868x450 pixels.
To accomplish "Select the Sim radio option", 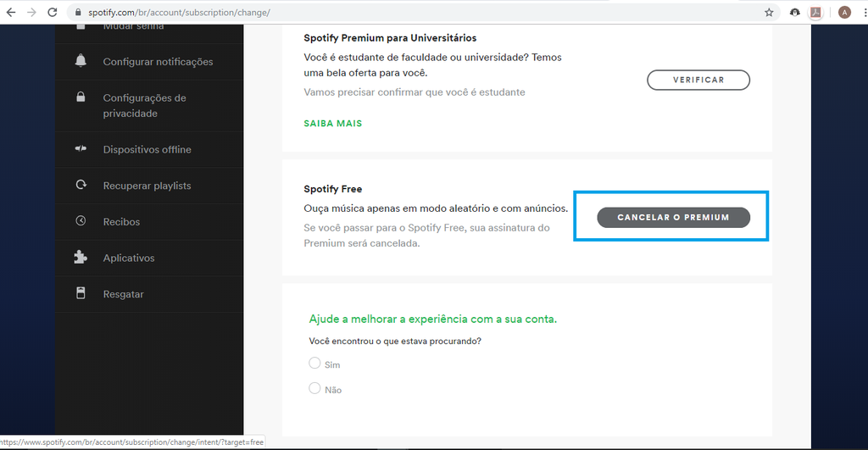I will click(x=314, y=363).
